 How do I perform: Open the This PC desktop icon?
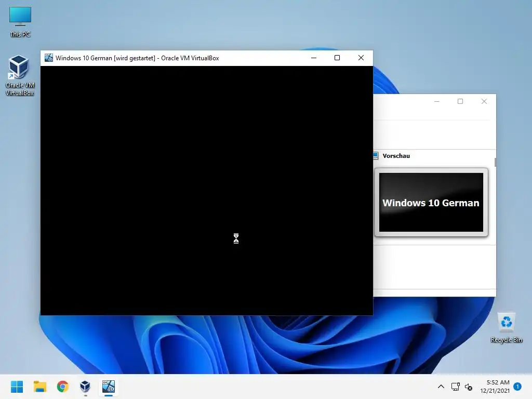(x=20, y=22)
